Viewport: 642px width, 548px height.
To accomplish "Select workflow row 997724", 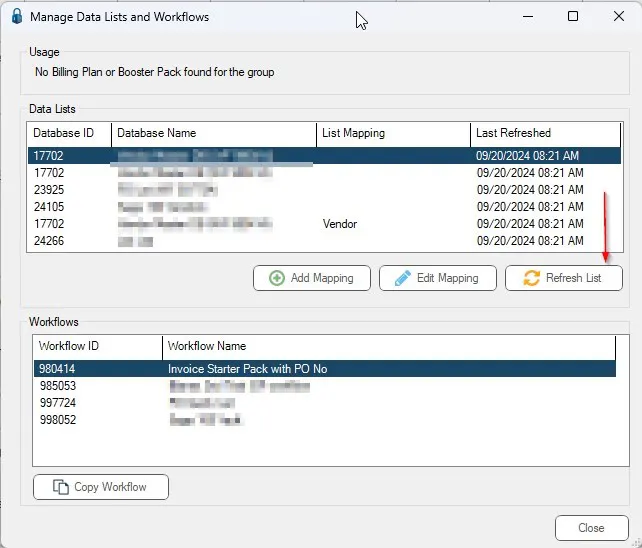I will [325, 403].
